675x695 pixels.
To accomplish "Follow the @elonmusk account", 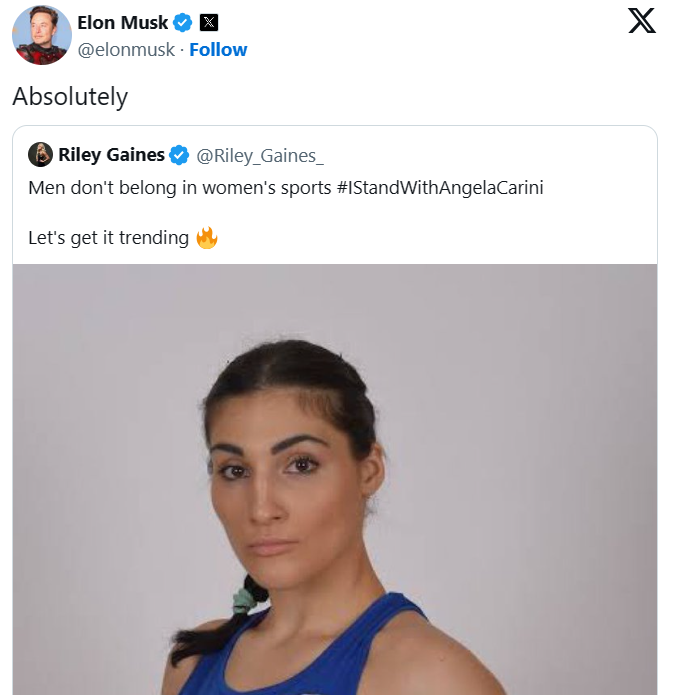I will click(x=218, y=49).
